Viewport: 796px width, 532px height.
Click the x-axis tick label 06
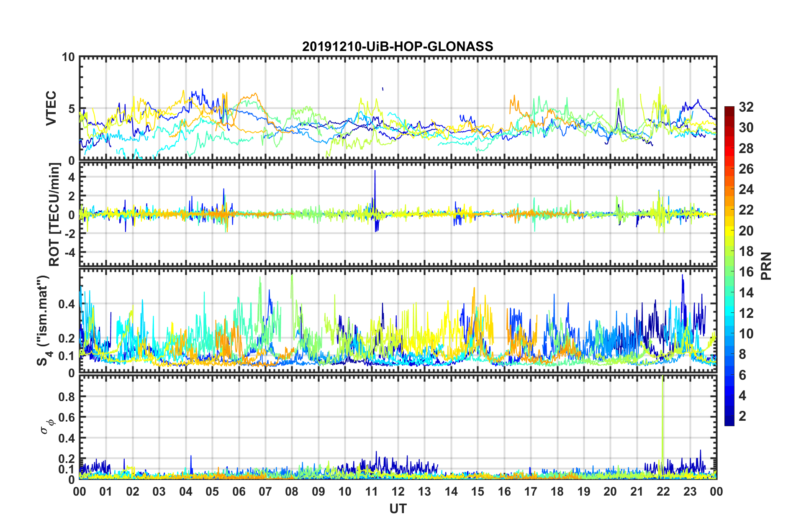tap(239, 491)
